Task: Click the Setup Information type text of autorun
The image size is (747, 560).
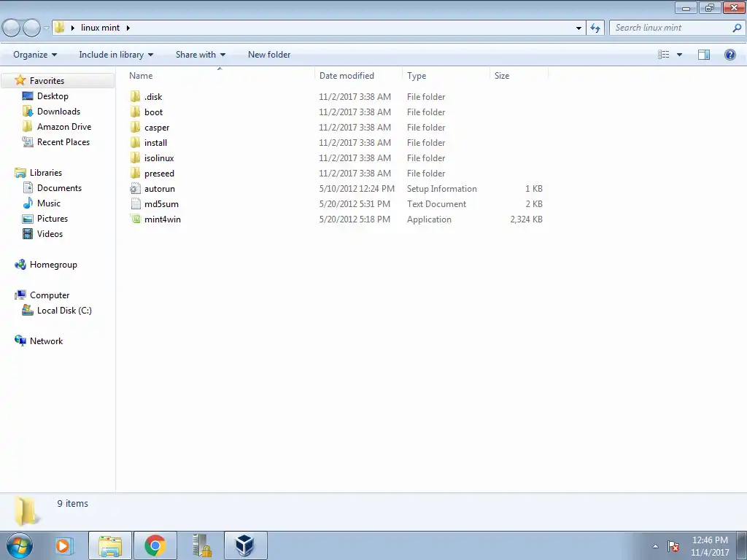Action: [441, 189]
